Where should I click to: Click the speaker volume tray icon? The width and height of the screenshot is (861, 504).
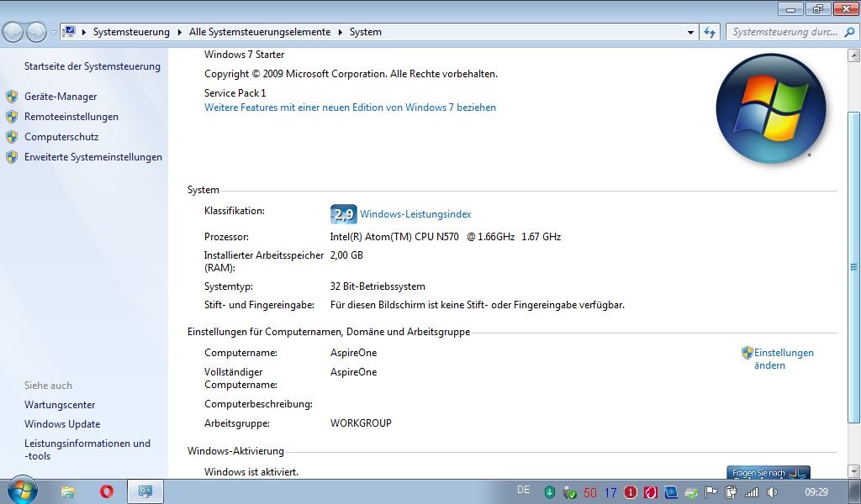pos(772,492)
